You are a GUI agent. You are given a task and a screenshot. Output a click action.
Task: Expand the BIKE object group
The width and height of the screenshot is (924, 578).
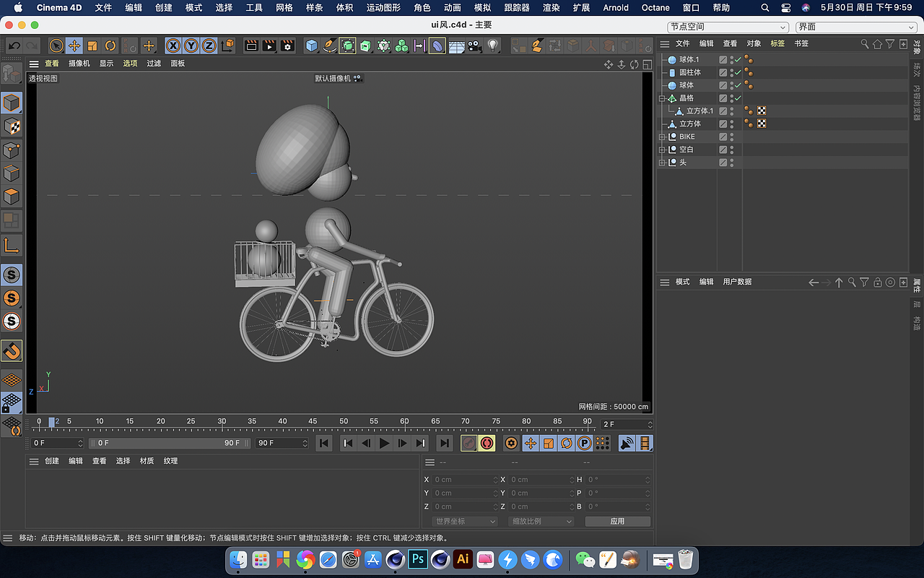pyautogui.click(x=662, y=137)
